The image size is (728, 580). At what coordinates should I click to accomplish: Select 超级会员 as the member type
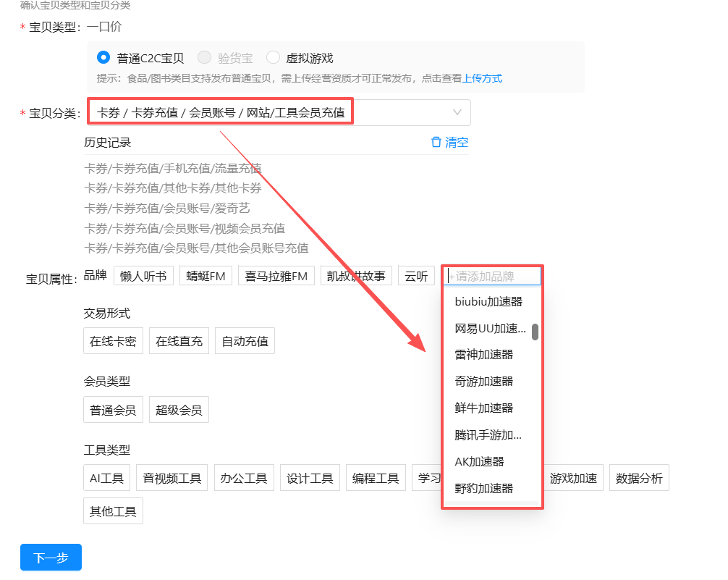[178, 409]
